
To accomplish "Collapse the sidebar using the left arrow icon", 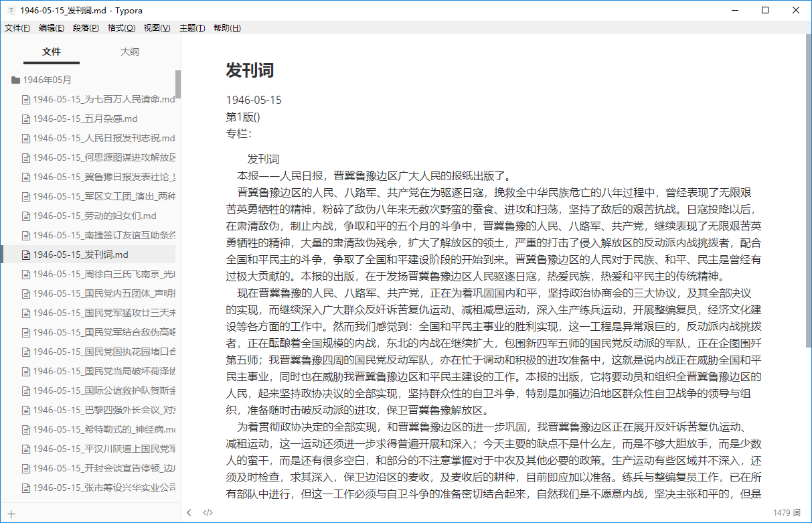I will click(189, 513).
